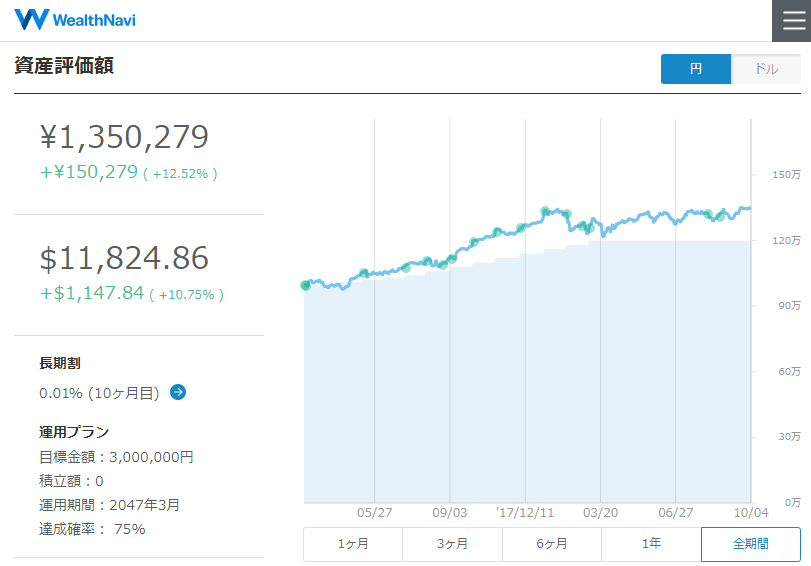
Task: Click the 運用プラン heading
Action: 74,432
